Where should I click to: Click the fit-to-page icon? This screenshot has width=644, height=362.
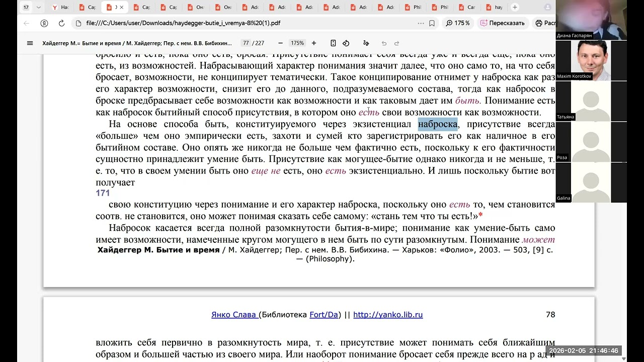[x=333, y=43]
